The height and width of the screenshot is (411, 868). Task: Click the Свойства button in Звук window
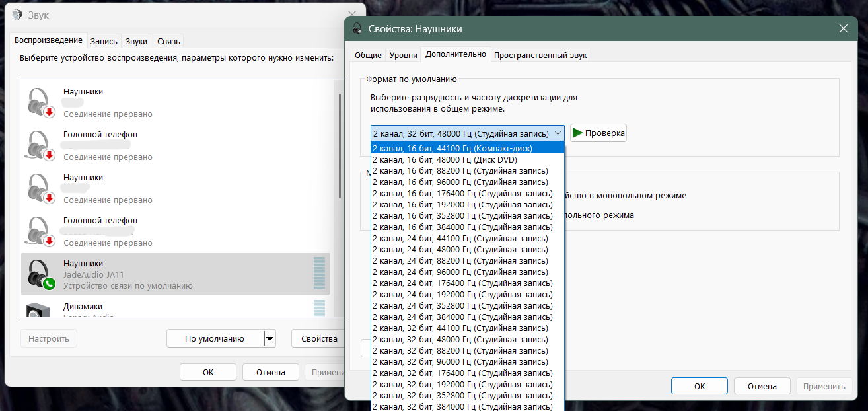coord(319,339)
